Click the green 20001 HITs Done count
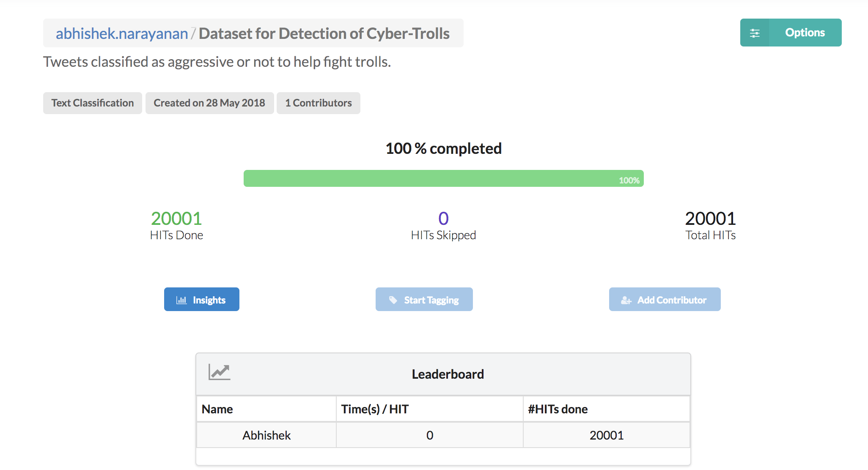This screenshot has height=470, width=868. pyautogui.click(x=176, y=218)
